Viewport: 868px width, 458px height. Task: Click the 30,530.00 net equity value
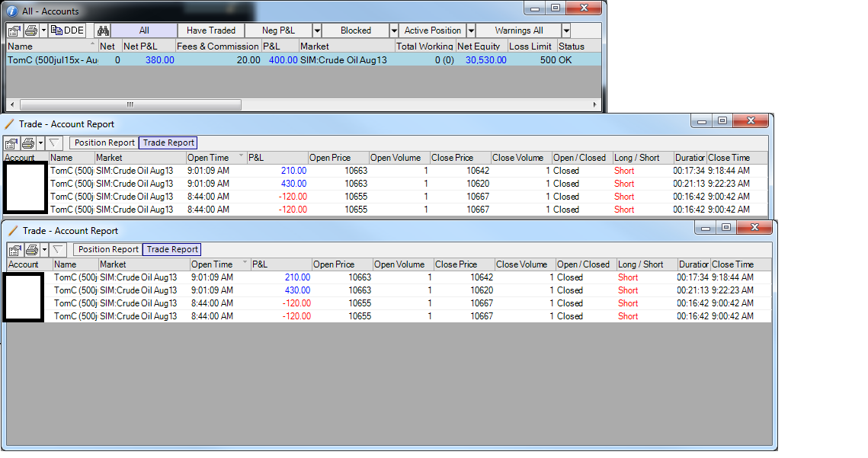click(485, 59)
